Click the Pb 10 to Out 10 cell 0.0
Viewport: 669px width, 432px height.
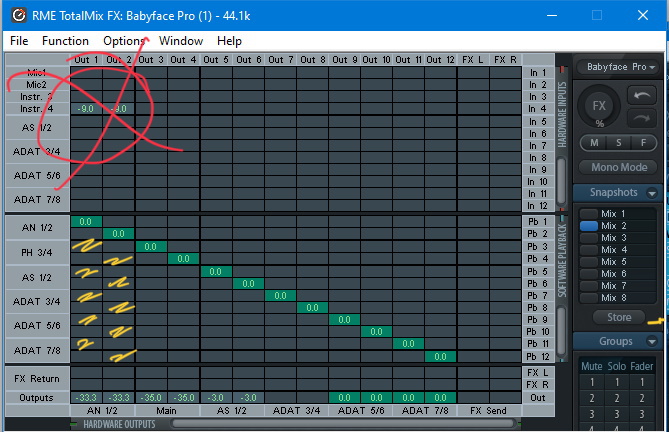tap(376, 331)
